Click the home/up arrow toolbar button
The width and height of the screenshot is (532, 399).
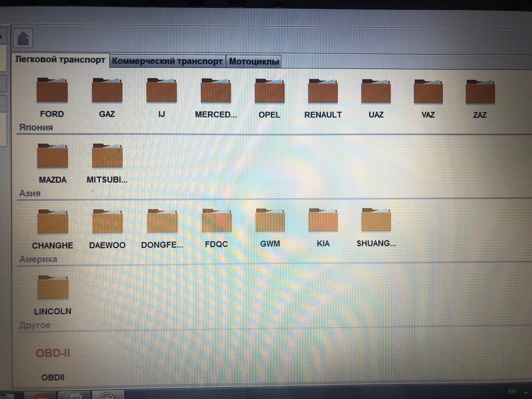pyautogui.click(x=23, y=39)
